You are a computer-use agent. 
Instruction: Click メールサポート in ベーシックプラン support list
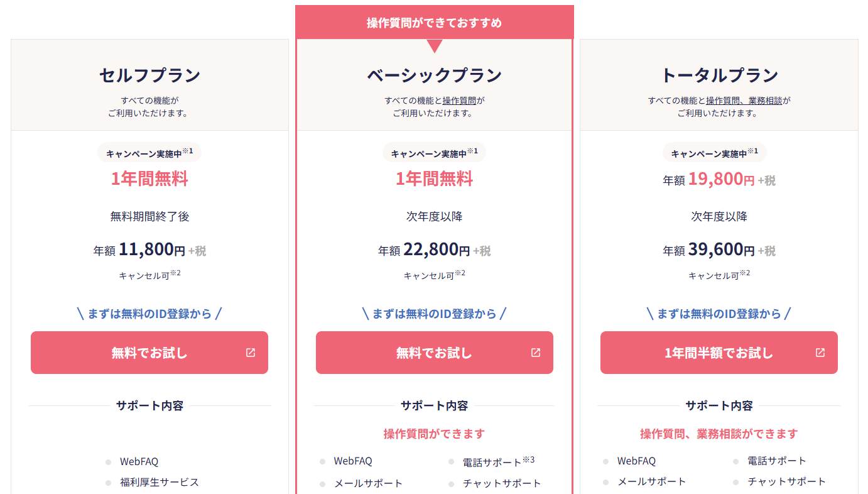coord(368,483)
